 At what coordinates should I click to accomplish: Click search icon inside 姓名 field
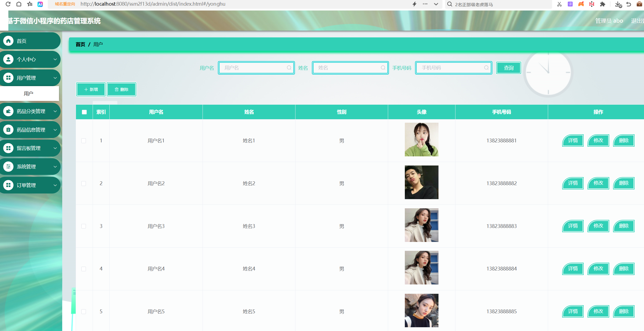point(383,68)
